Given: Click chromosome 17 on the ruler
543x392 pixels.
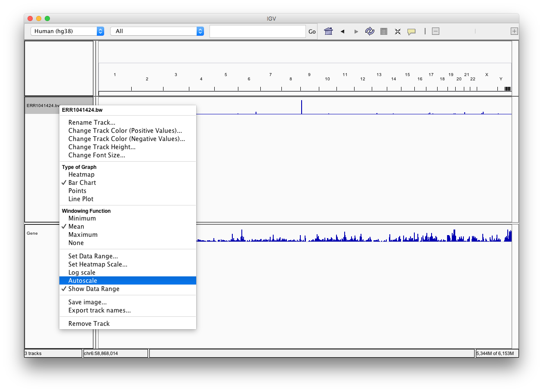Looking at the screenshot, I should coord(431,75).
